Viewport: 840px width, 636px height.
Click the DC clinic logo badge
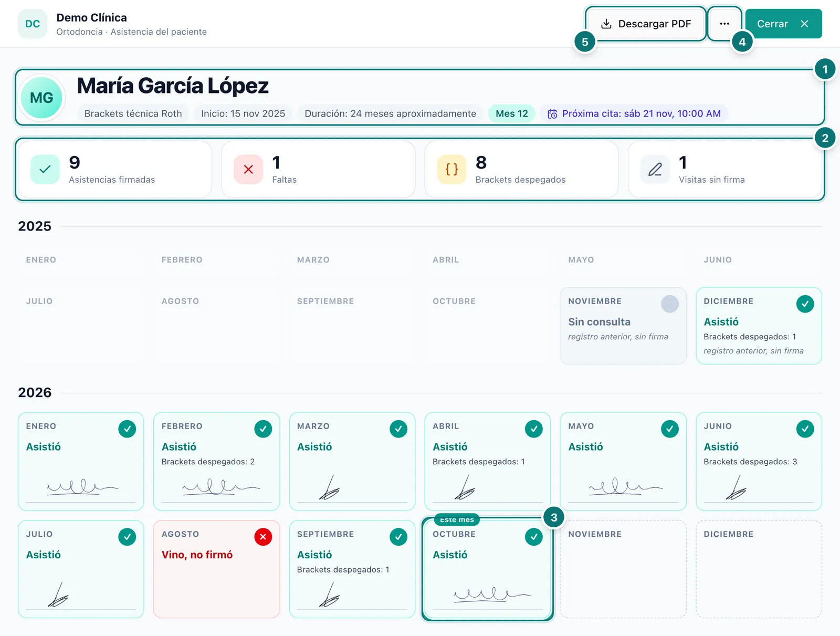(x=33, y=24)
